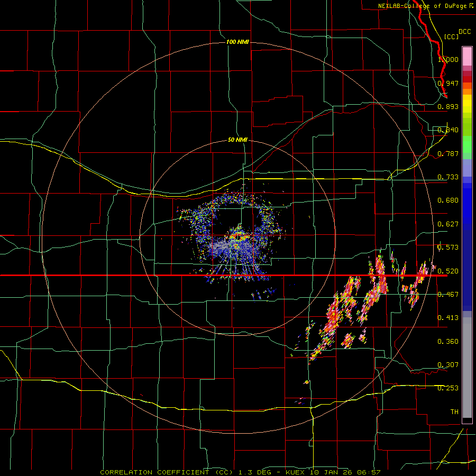Click the 0.627 scale value
This screenshot has width=476, height=476.
(448, 224)
